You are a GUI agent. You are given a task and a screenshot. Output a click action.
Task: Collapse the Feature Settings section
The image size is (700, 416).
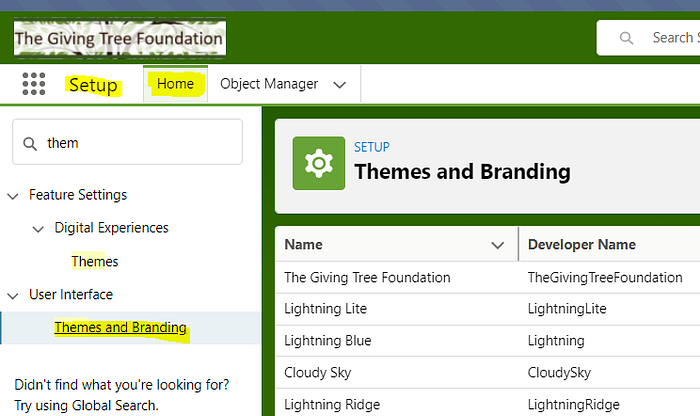point(13,196)
